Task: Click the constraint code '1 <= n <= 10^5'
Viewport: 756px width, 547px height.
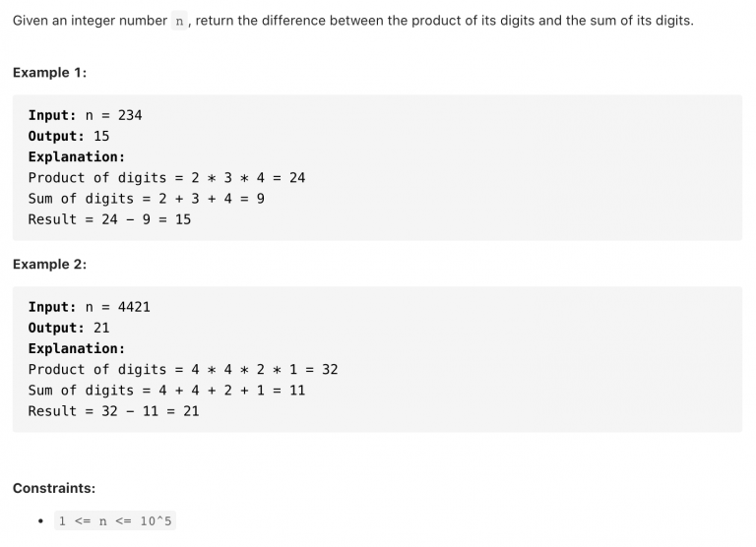Action: (115, 521)
